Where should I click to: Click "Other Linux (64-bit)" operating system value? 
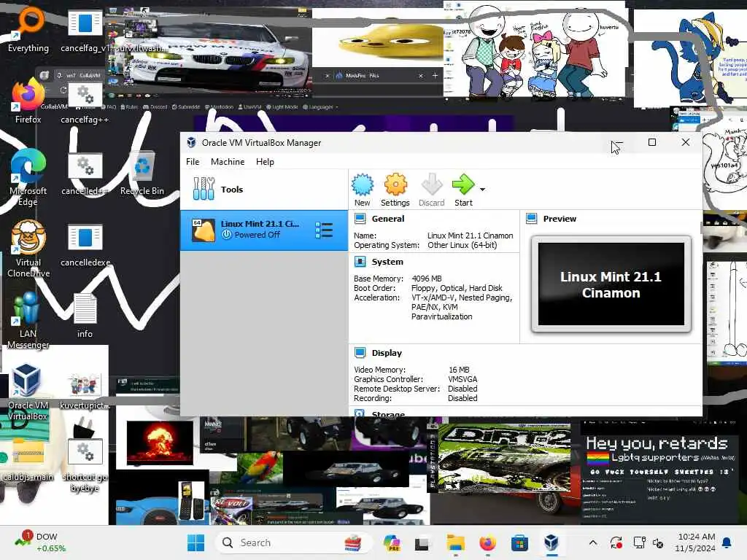pyautogui.click(x=462, y=245)
